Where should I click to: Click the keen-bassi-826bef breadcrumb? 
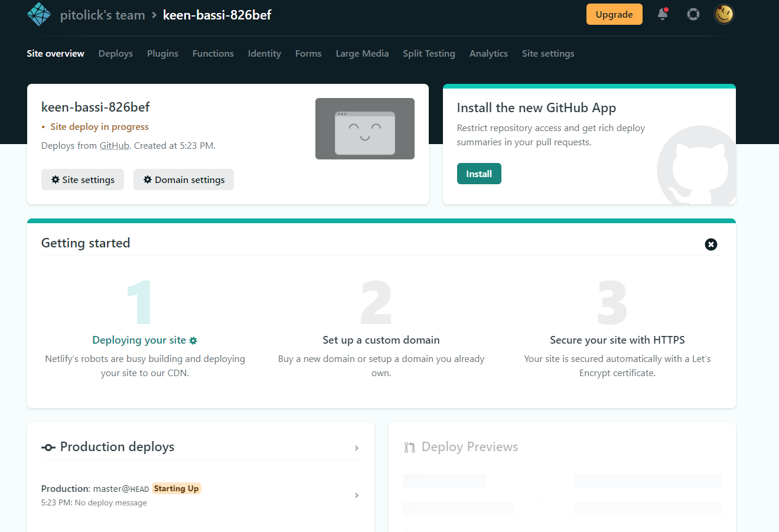217,15
